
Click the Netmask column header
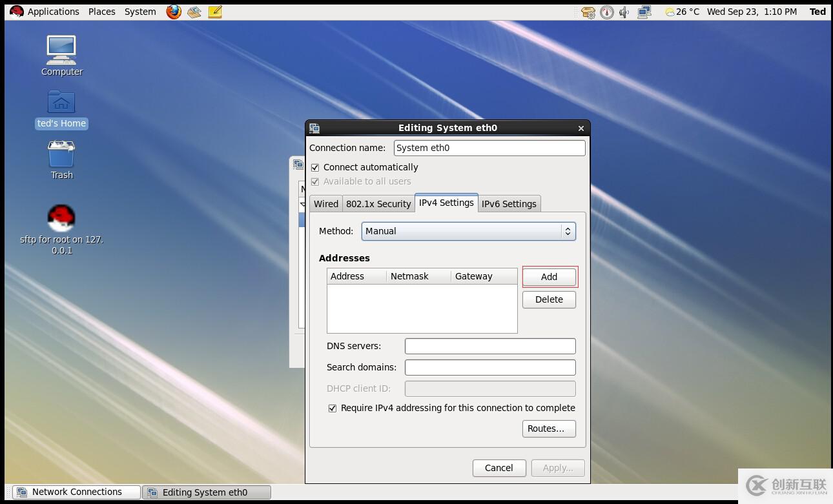pyautogui.click(x=418, y=276)
